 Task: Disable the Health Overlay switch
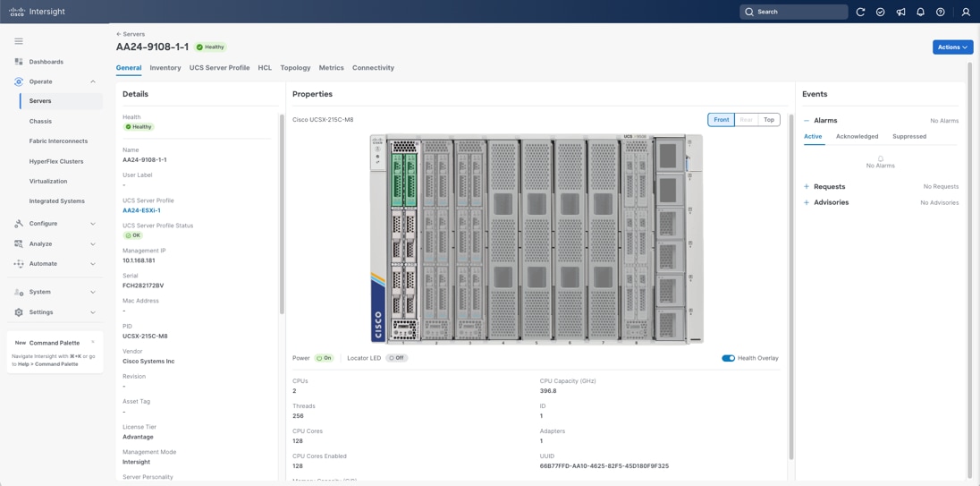pos(728,358)
